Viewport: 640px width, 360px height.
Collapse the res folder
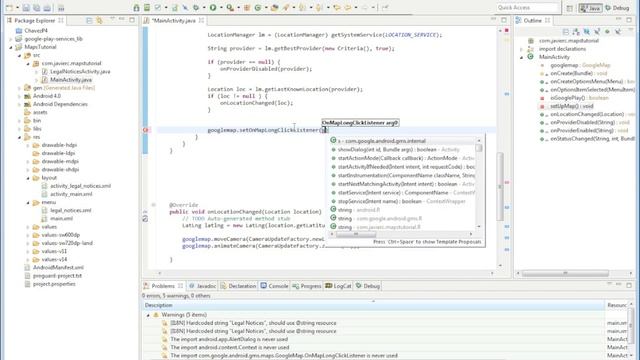[19, 137]
